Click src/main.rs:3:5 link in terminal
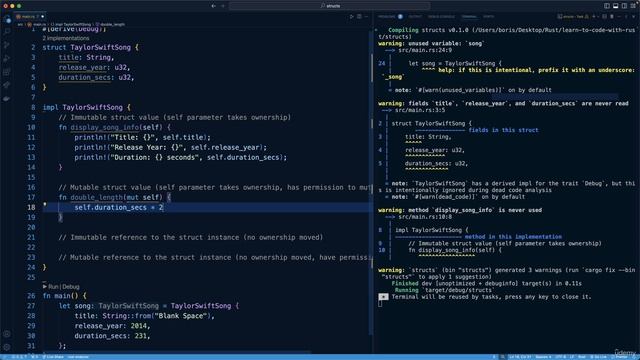The height and width of the screenshot is (360, 640). click(420, 110)
